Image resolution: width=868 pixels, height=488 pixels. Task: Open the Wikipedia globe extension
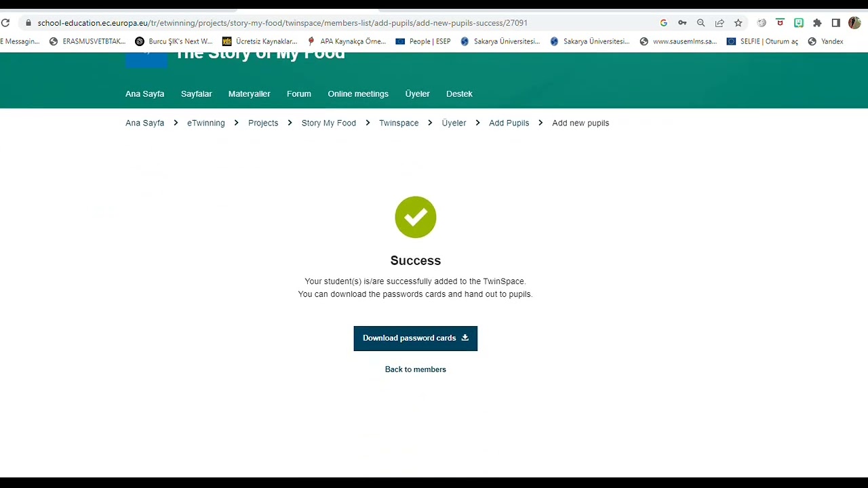pyautogui.click(x=762, y=23)
